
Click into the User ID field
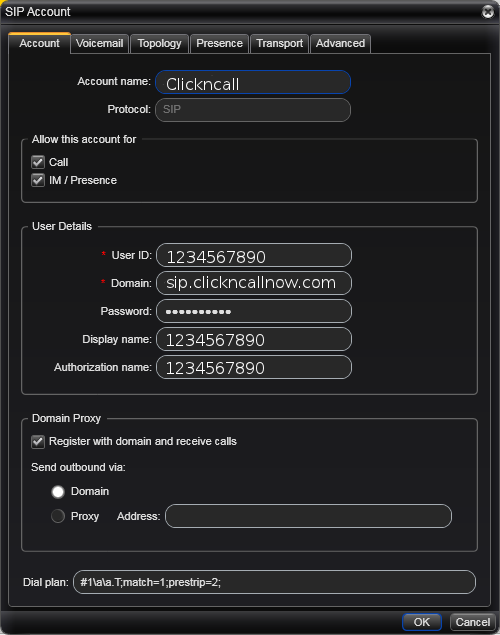click(x=254, y=255)
